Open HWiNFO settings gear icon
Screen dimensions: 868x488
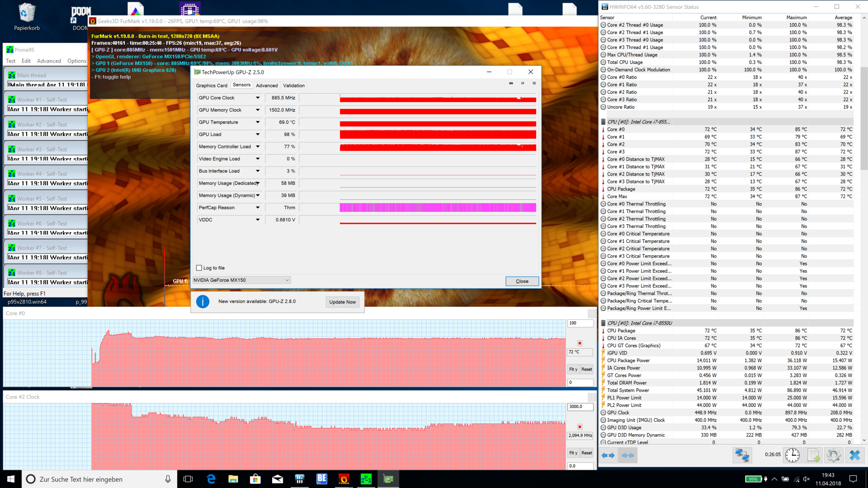click(834, 455)
